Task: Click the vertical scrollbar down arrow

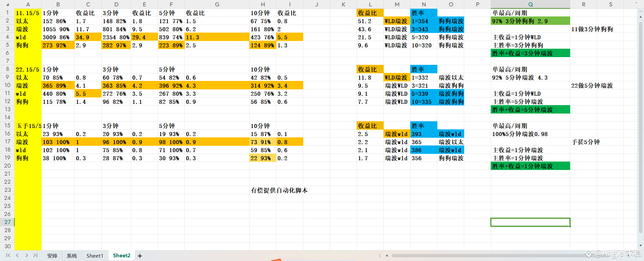Action: pos(641,246)
